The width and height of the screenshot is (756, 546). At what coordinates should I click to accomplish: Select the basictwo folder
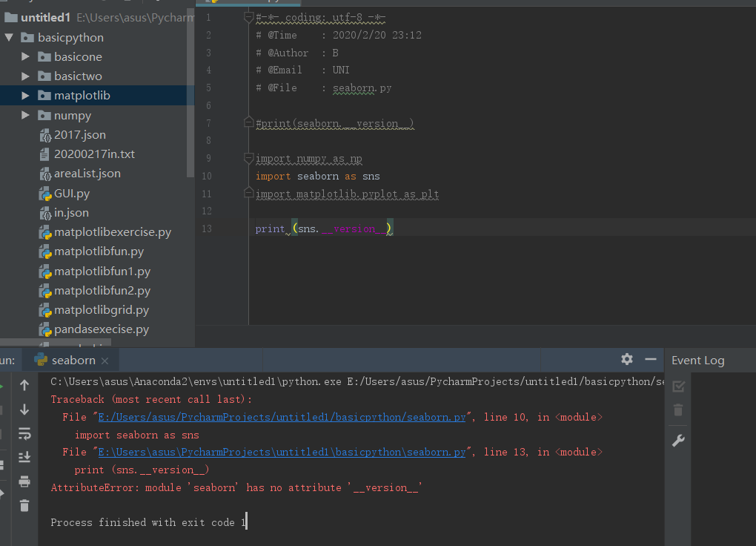tap(78, 76)
